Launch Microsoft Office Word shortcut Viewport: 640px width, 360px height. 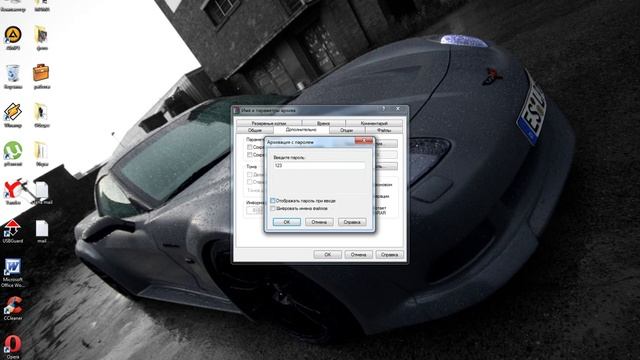tap(13, 273)
